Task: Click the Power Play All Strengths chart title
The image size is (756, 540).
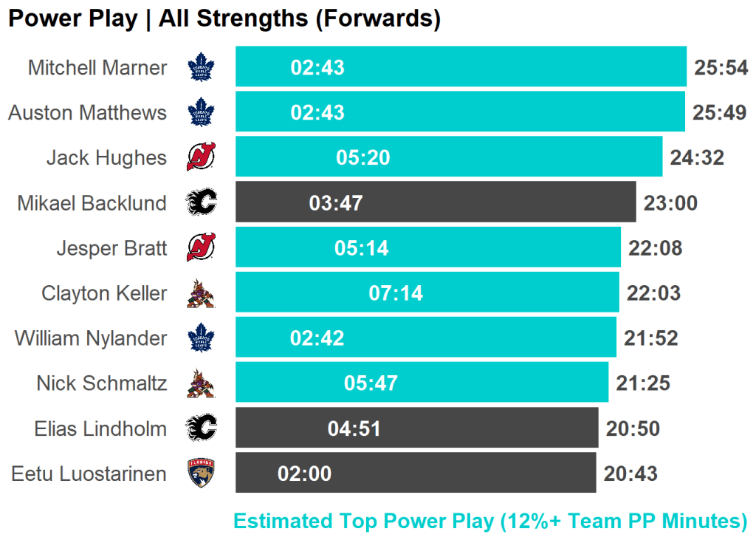Action: (224, 19)
